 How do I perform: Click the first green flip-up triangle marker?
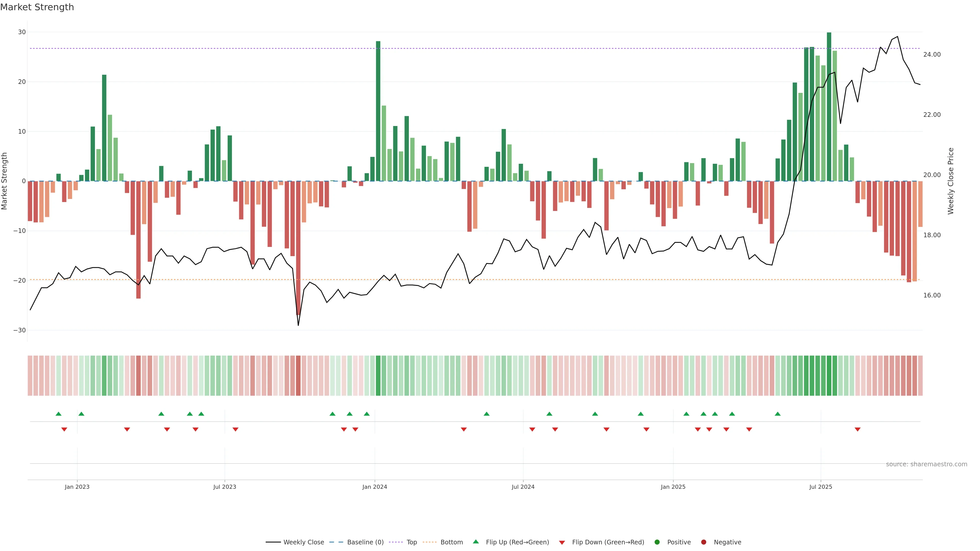[x=59, y=414]
